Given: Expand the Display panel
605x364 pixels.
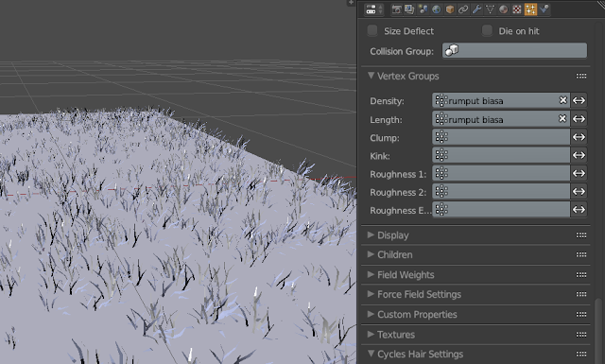Looking at the screenshot, I should coord(371,234).
